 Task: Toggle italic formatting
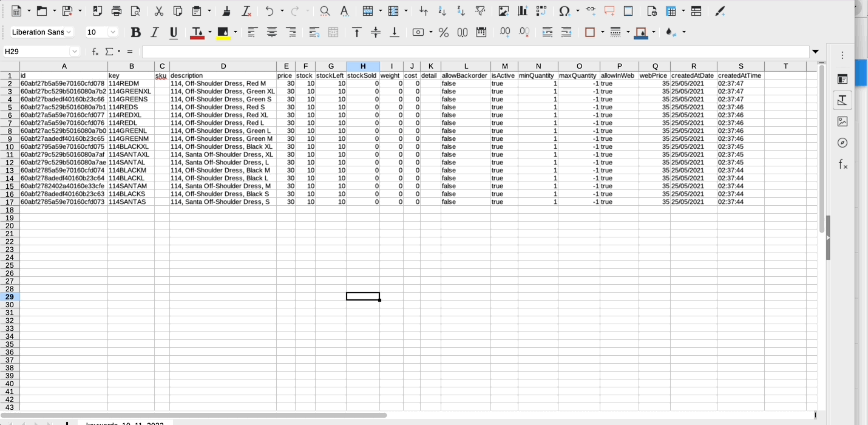pyautogui.click(x=154, y=32)
